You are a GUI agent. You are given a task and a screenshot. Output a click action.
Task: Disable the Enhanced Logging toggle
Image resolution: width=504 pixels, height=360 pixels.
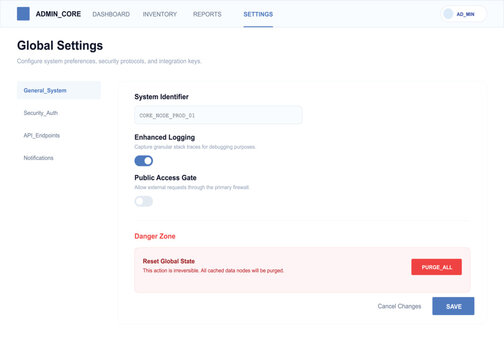[x=144, y=161]
